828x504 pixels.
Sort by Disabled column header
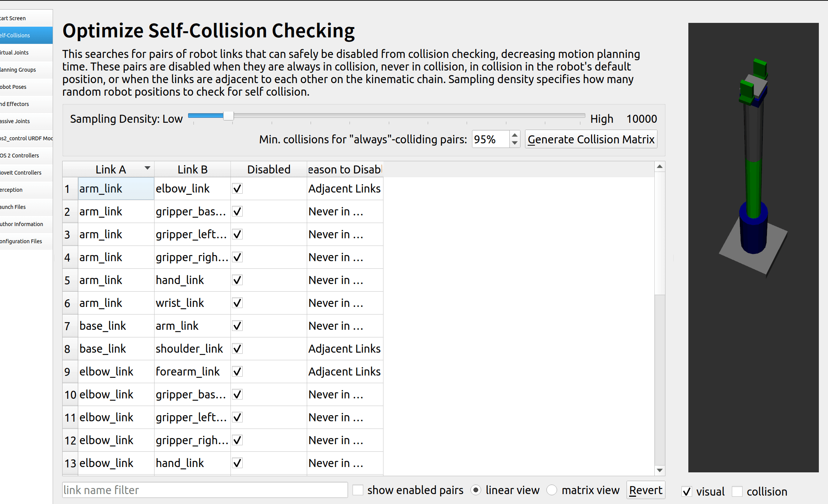[269, 169]
